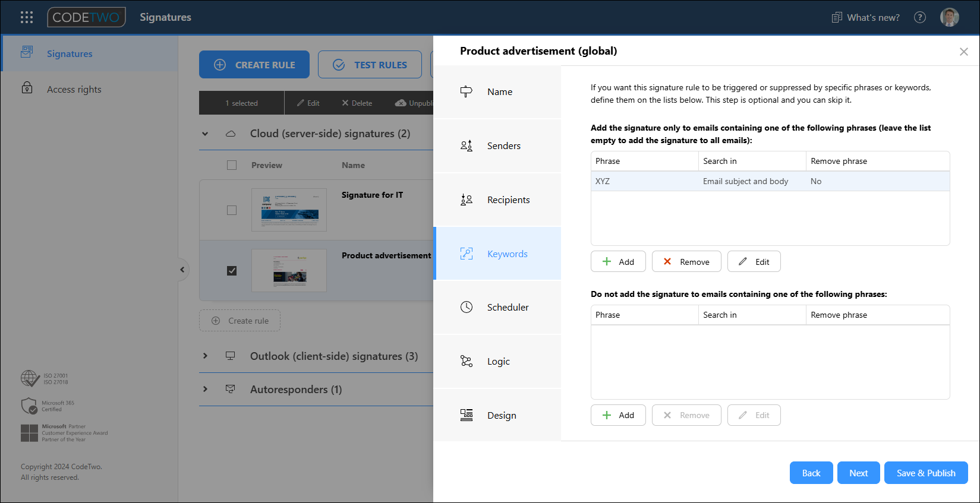Click the Phrase header in exclusion table
The width and height of the screenshot is (980, 503).
pos(645,315)
